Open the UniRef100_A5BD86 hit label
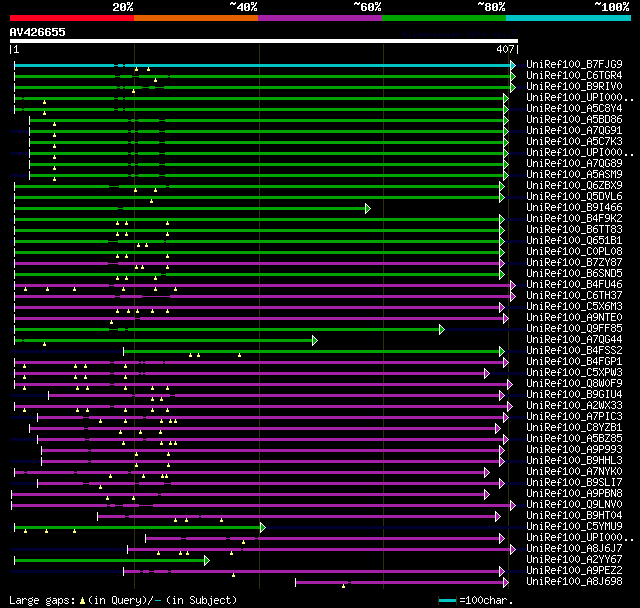Viewport: 640px width, 608px height. pos(574,120)
